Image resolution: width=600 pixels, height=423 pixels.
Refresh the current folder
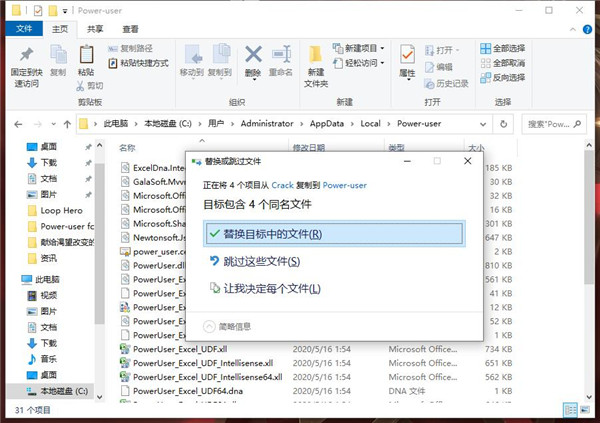click(504, 124)
